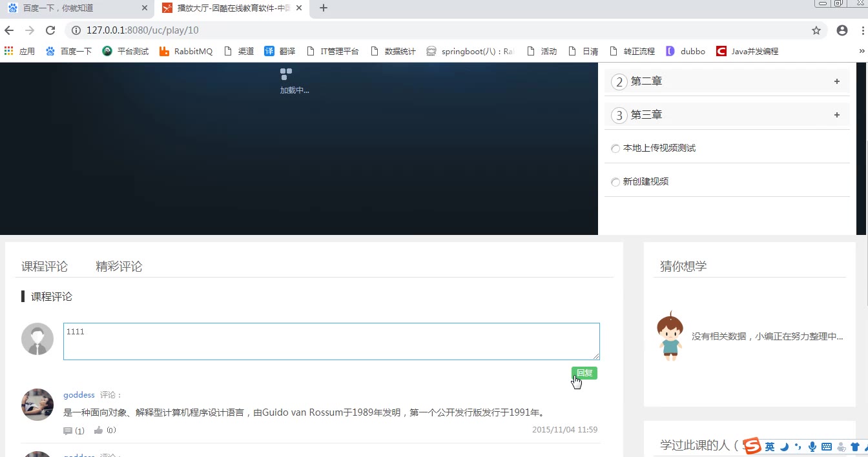Image resolution: width=868 pixels, height=457 pixels.
Task: Click the gray default user avatar
Action: point(37,339)
